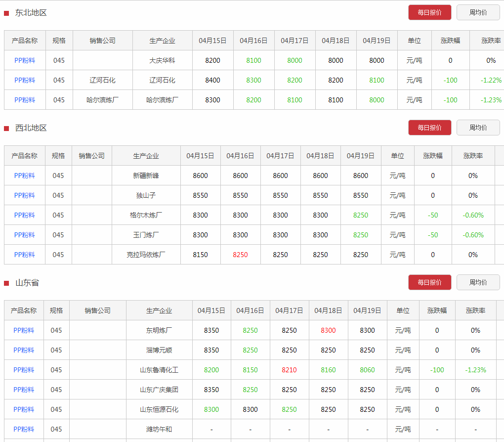504x442 pixels.
Task: Open PP粉料 link in 淄博元顺 row
Action: point(24,350)
